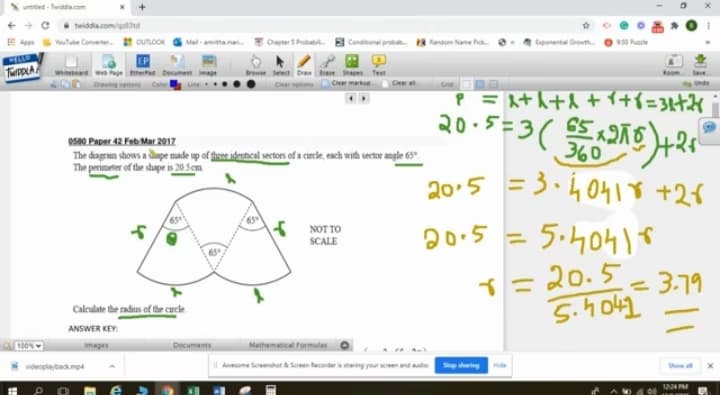Image resolution: width=720 pixels, height=395 pixels.
Task: Click Show all downloads
Action: (680, 366)
